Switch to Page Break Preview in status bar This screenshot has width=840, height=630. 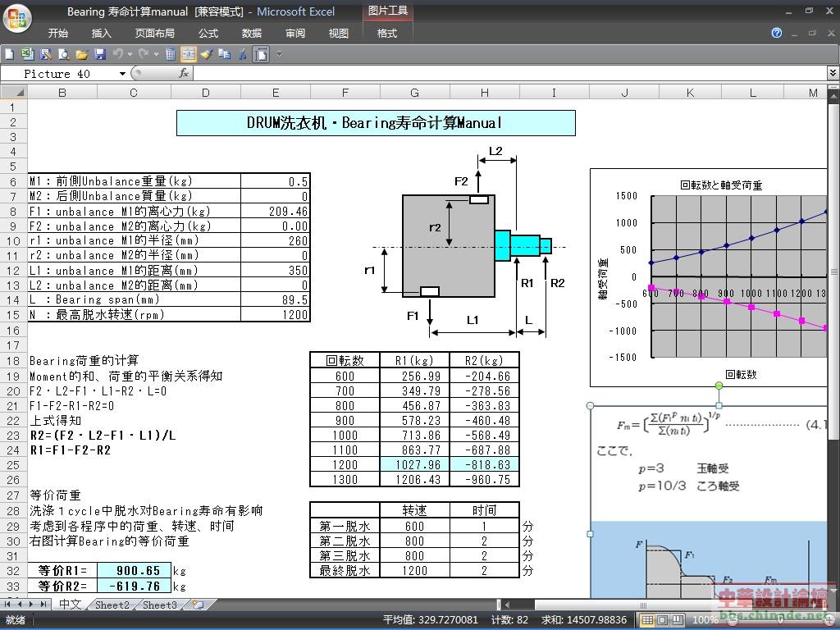pos(678,620)
